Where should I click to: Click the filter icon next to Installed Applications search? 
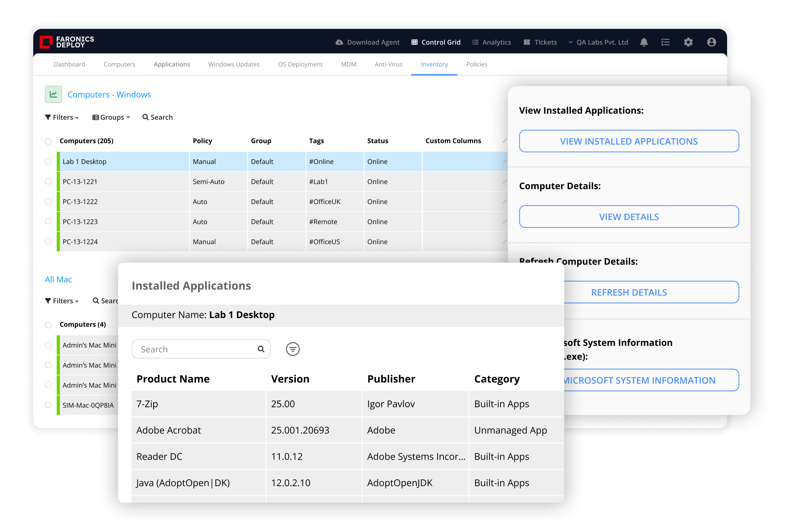click(293, 349)
